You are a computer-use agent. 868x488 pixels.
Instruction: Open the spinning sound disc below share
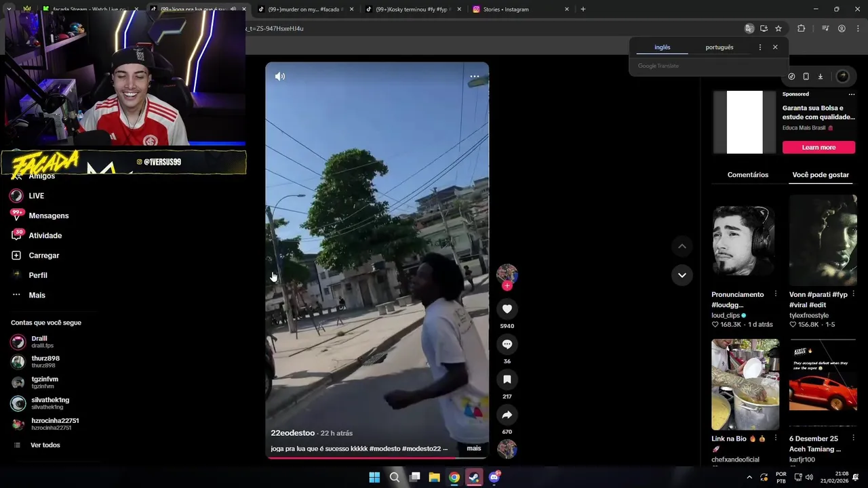(x=507, y=449)
